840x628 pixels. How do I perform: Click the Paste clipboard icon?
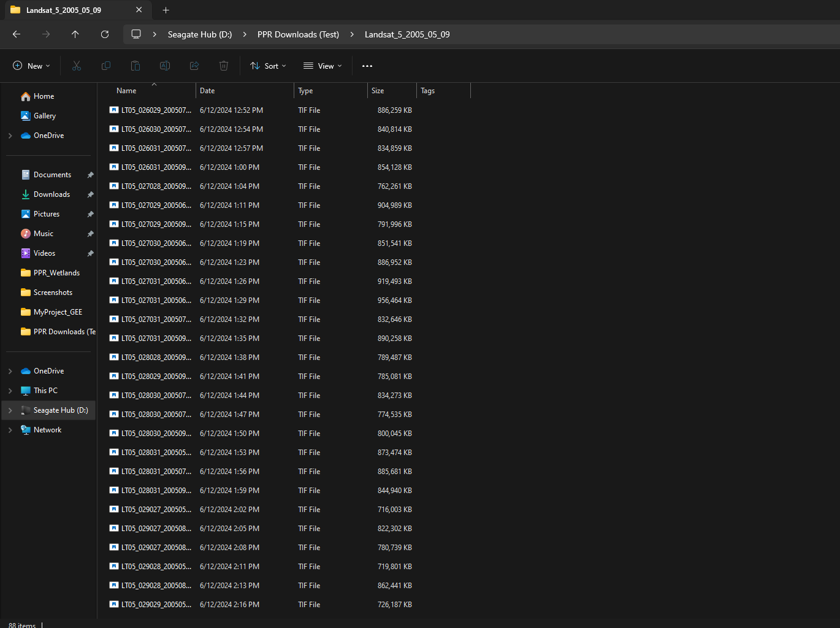click(x=136, y=66)
